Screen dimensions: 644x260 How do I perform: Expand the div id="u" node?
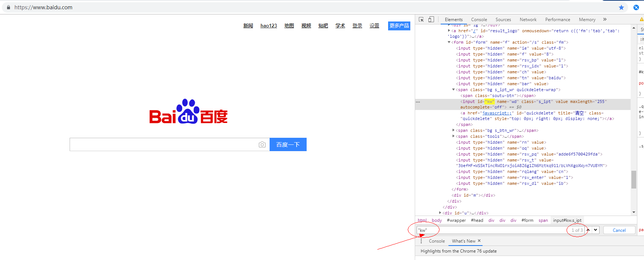click(x=440, y=213)
